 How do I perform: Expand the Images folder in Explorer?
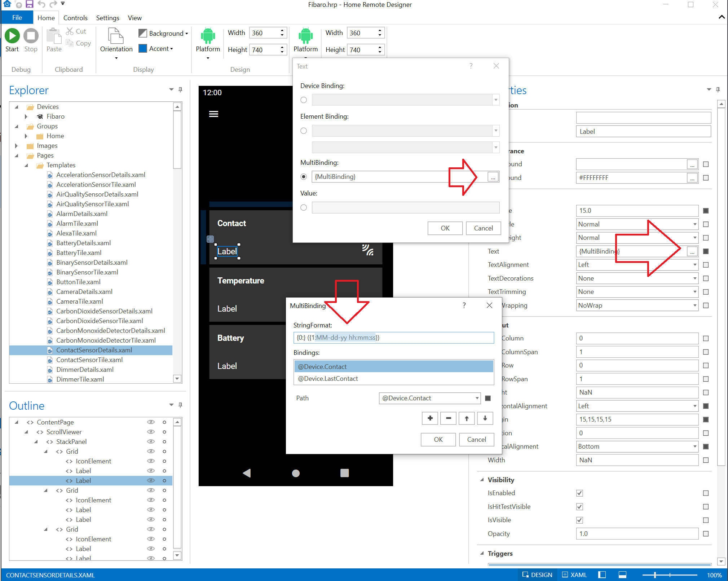point(16,146)
